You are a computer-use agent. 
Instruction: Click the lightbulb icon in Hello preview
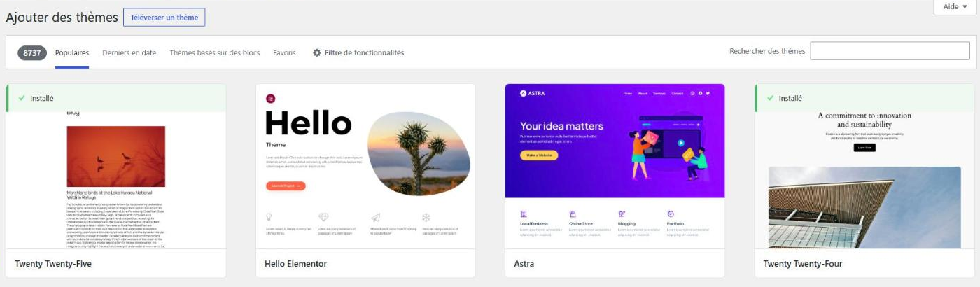(x=269, y=217)
